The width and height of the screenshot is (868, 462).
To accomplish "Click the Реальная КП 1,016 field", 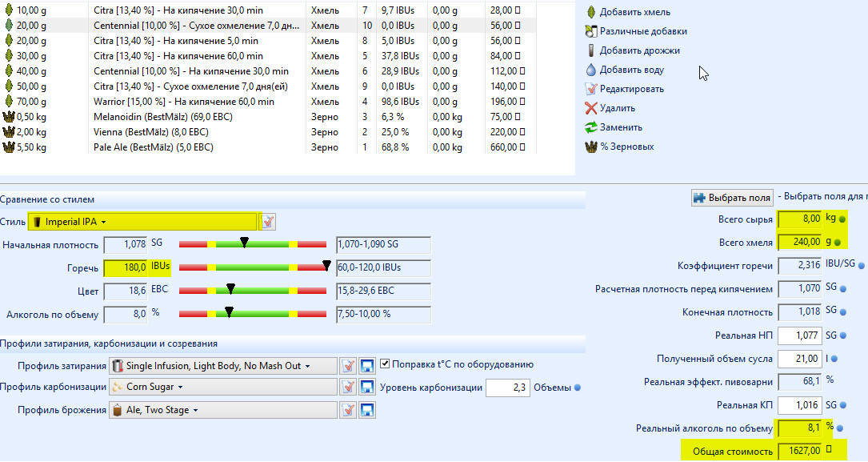I will point(799,405).
